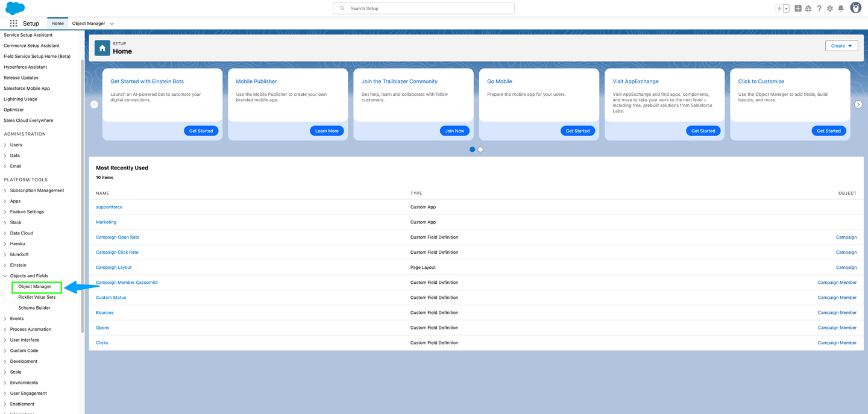Click Get Started on Einstein Bots card

point(201,131)
